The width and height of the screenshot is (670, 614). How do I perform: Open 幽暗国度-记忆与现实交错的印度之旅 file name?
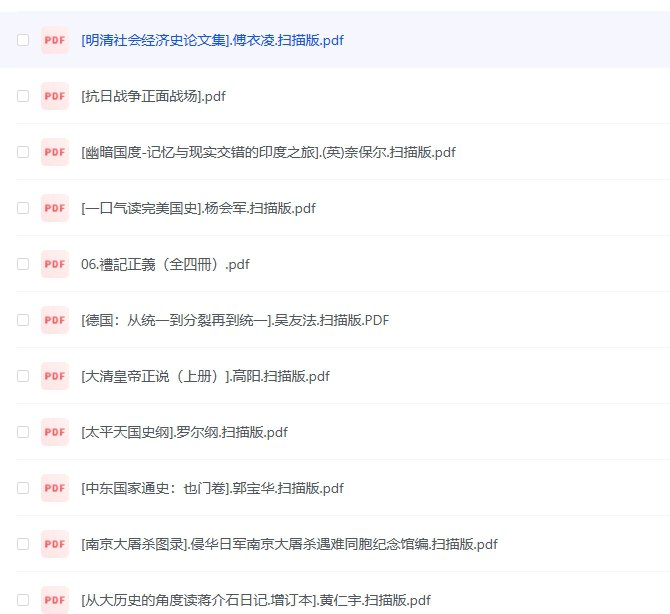pyautogui.click(x=268, y=152)
